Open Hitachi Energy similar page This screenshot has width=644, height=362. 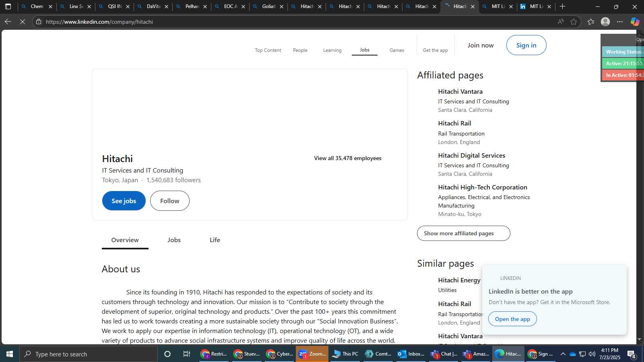[459, 280]
